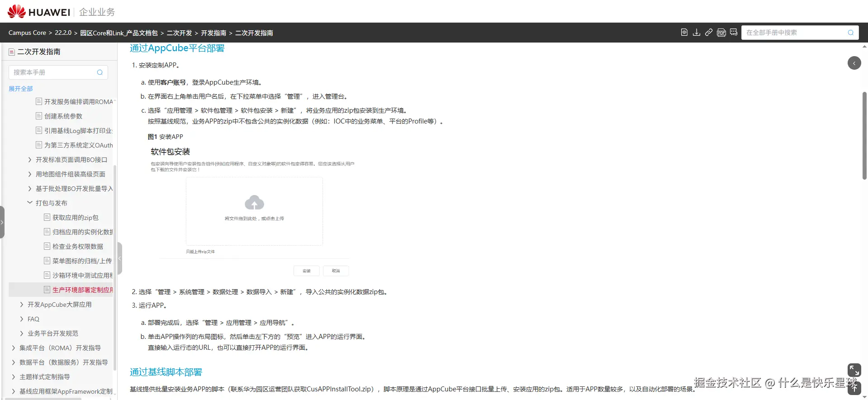Collapse the 打包与发布 tree node
The image size is (868, 400).
(30, 203)
